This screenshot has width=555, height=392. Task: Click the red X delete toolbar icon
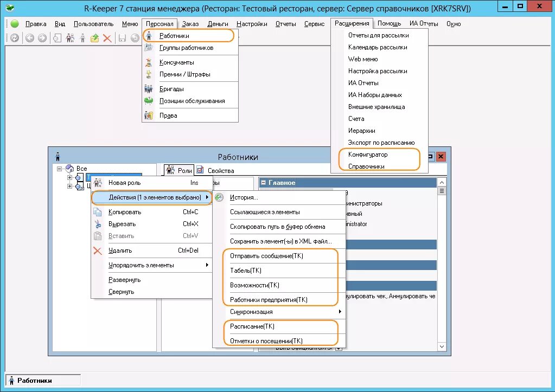coord(107,38)
